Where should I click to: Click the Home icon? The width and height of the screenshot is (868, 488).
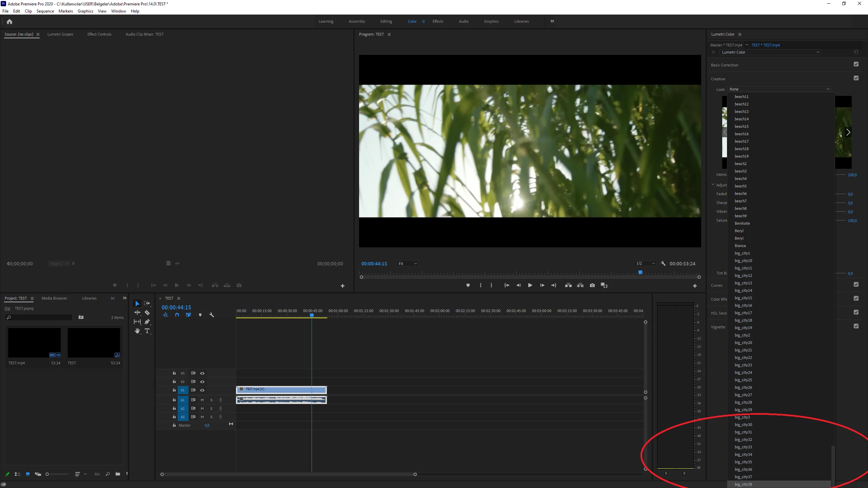coord(9,22)
